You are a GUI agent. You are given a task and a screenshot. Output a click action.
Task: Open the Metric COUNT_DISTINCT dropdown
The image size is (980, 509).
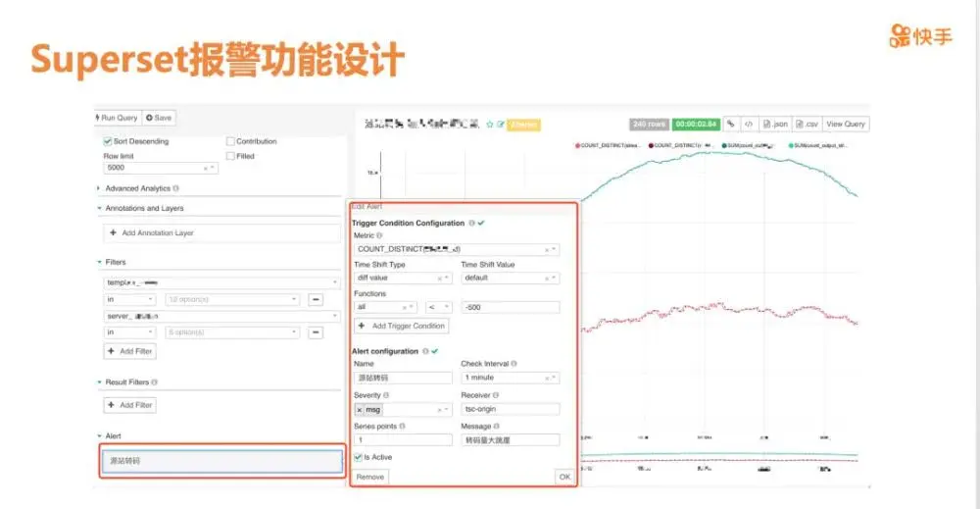tap(456, 249)
